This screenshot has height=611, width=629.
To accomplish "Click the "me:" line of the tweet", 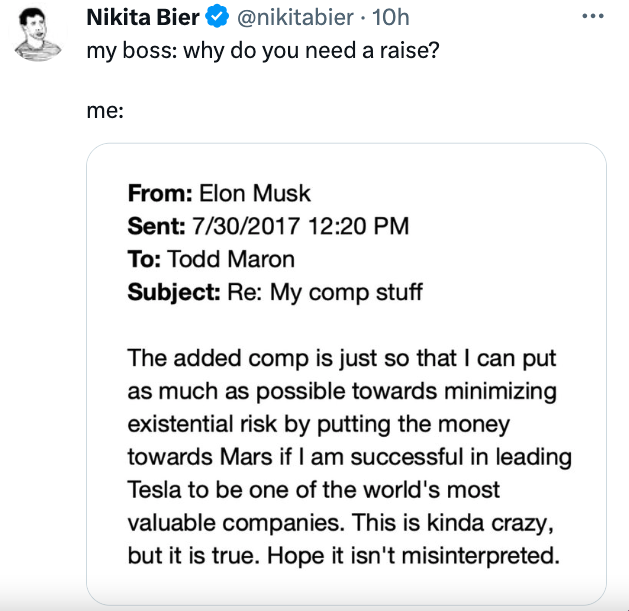I will (x=105, y=113).
